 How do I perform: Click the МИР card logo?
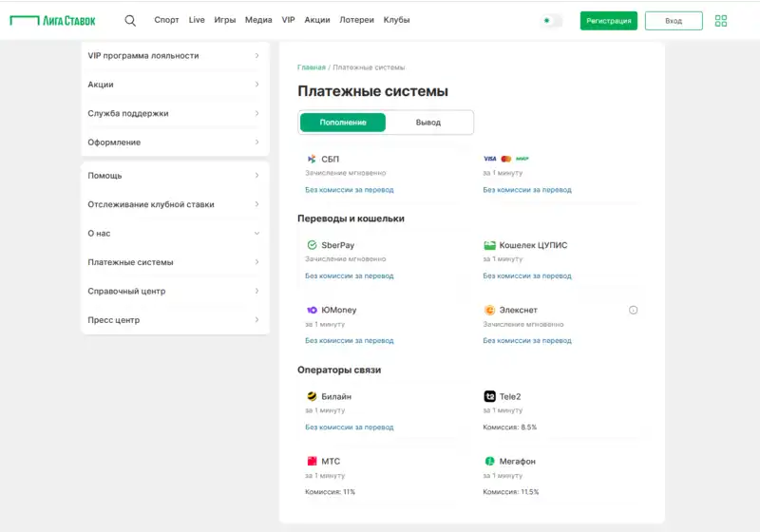pyautogui.click(x=522, y=159)
